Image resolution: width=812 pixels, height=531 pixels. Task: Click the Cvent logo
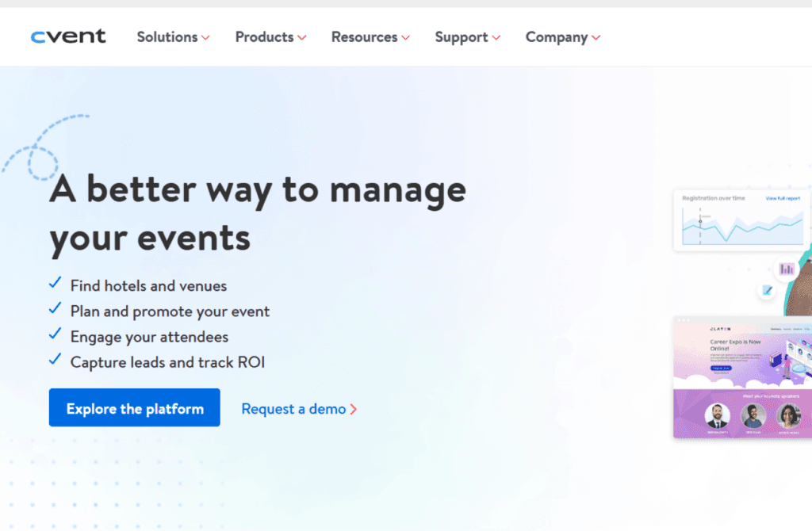[68, 36]
